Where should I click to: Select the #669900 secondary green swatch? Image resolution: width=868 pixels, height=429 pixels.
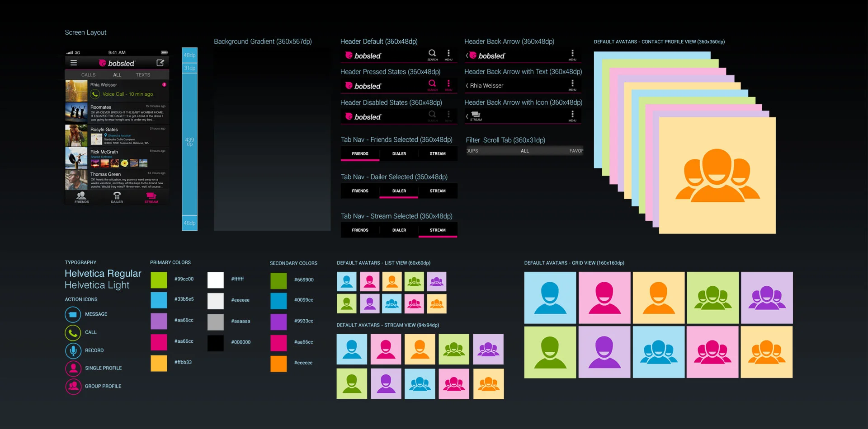[278, 280]
